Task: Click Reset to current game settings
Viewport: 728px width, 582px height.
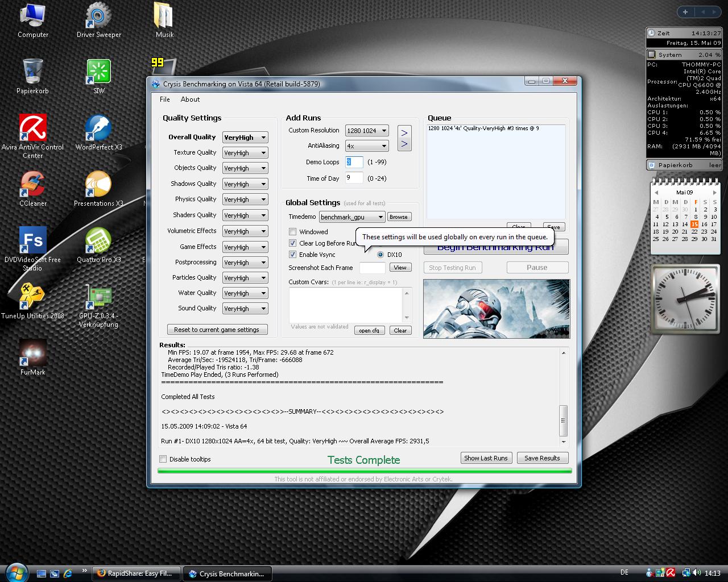Action: (x=217, y=330)
